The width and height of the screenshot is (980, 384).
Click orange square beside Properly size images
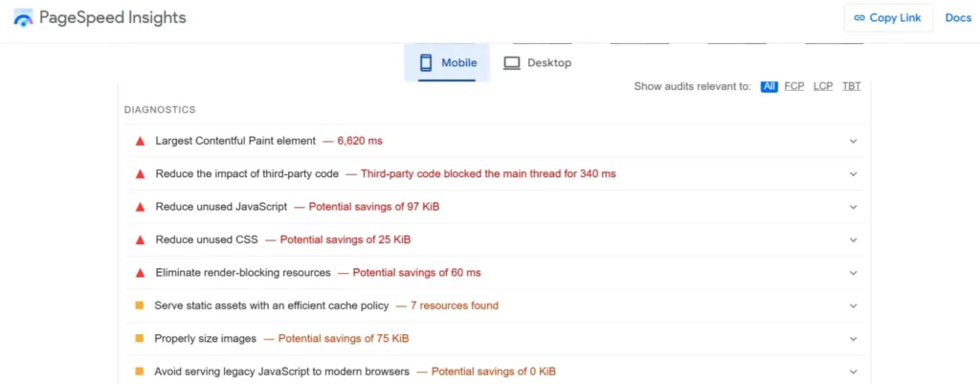click(140, 338)
